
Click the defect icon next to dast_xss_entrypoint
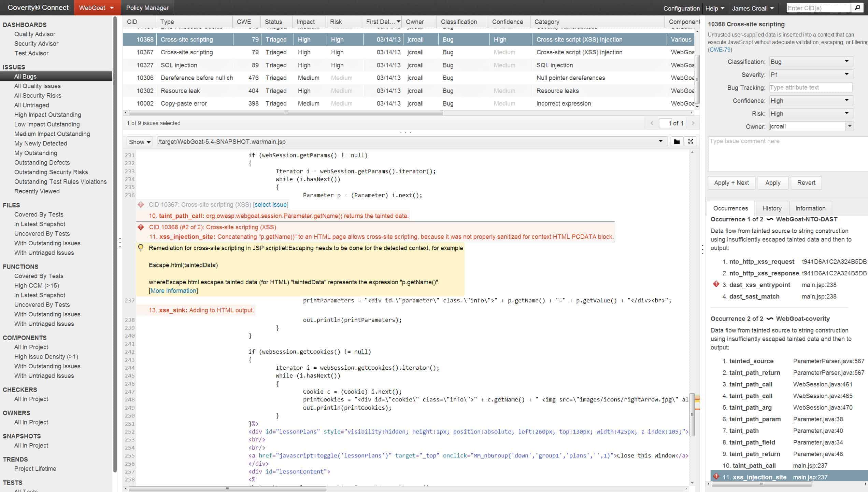point(716,284)
